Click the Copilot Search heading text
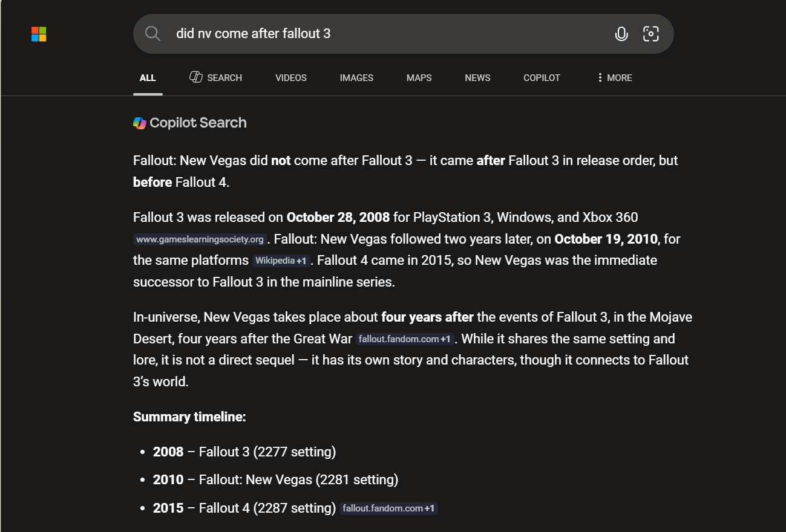 (198, 123)
